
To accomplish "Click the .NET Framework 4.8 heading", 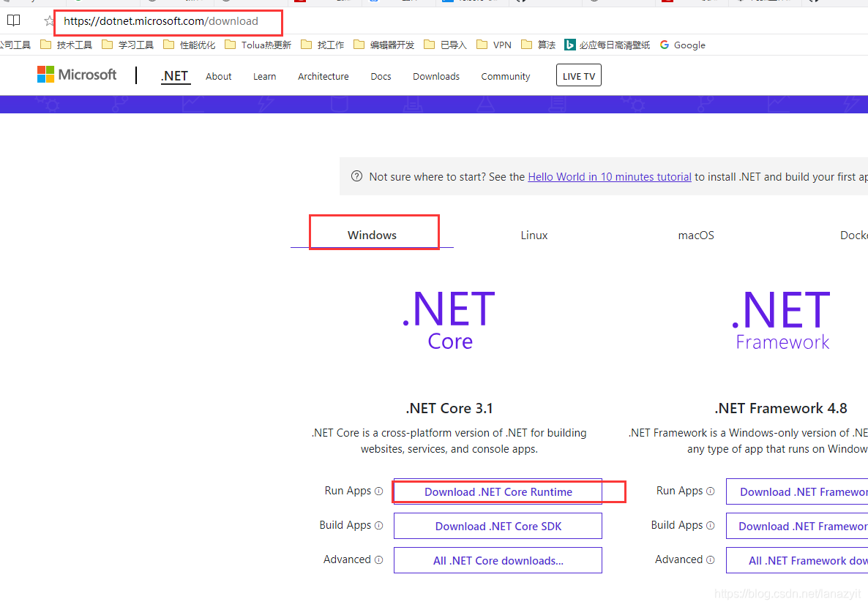I will 780,408.
